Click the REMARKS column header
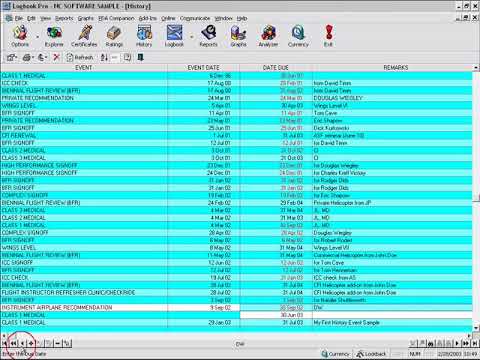 [396, 68]
